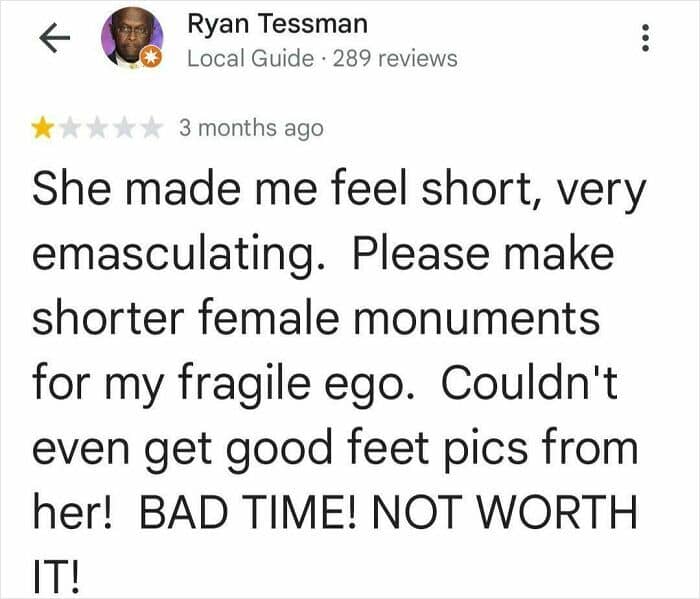The height and width of the screenshot is (599, 700).
Task: View the reviewer's 289 reviews
Action: 395,57
